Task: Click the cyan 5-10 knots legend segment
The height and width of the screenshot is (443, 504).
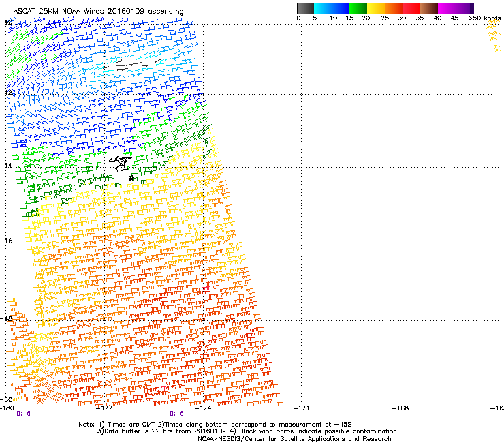Action: (323, 8)
